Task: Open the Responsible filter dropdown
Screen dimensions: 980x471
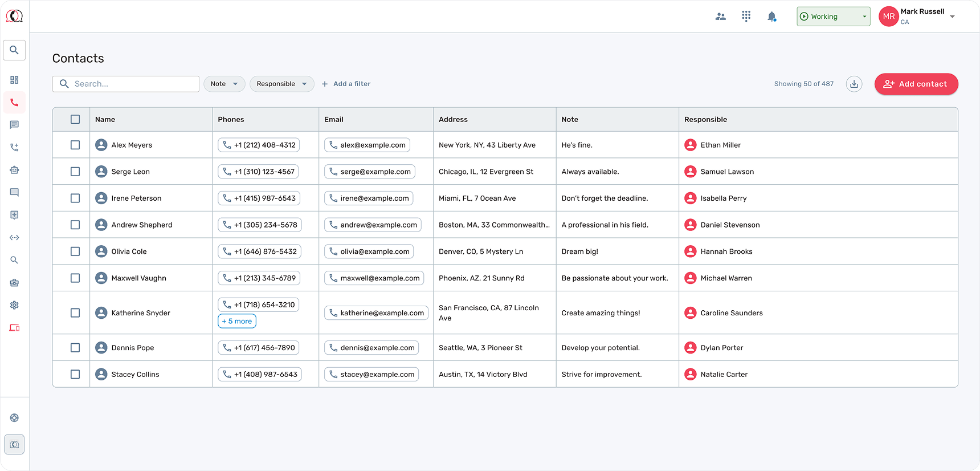Action: 281,84
